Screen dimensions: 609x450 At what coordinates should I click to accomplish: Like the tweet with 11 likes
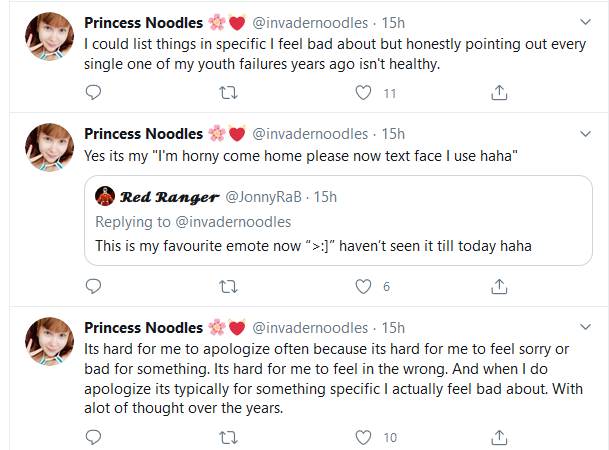pos(365,93)
